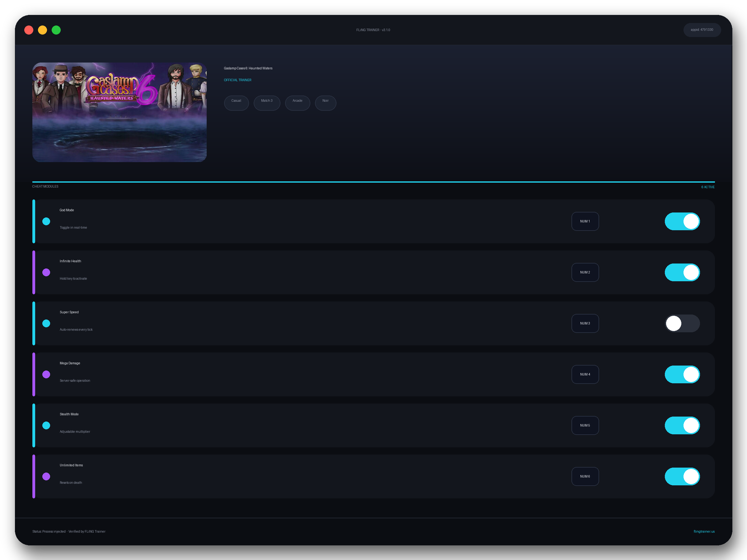The height and width of the screenshot is (560, 747).
Task: Click the green macOS zoom window button
Action: (56, 30)
